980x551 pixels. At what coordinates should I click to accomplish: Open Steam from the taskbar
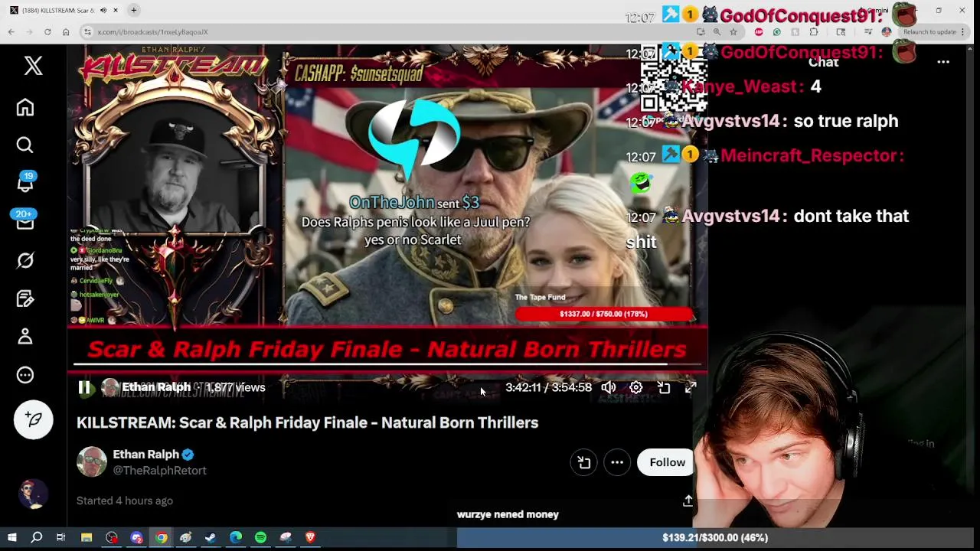(x=211, y=538)
